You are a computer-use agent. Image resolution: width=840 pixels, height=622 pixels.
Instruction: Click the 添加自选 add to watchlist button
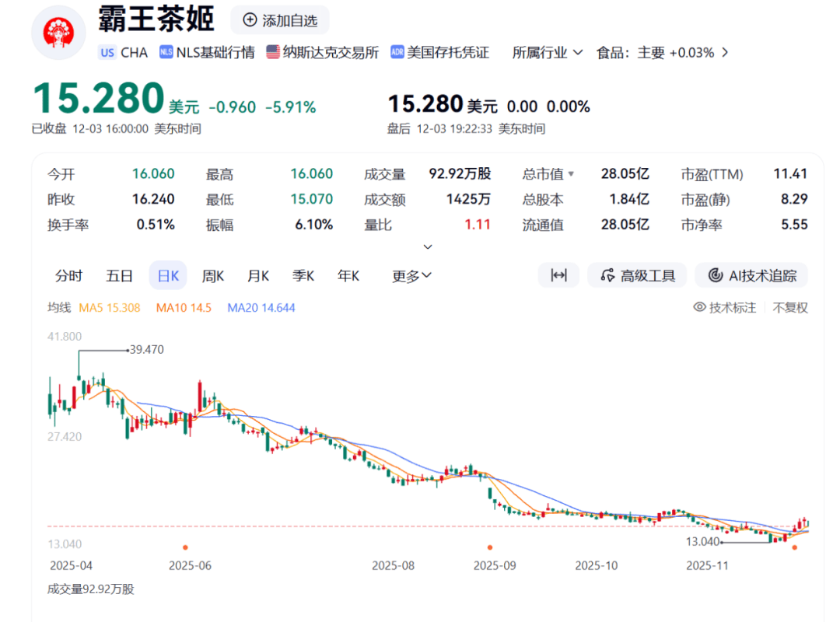[279, 20]
